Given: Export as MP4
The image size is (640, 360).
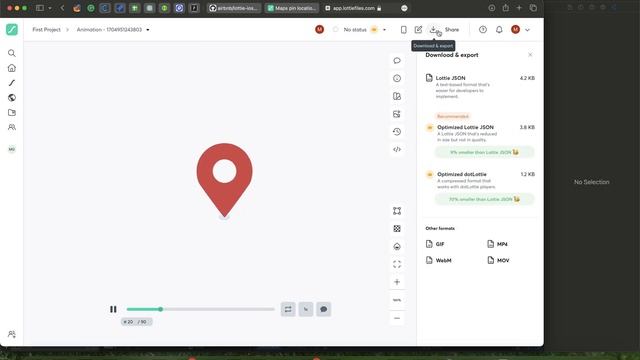Looking at the screenshot, I should tap(497, 244).
